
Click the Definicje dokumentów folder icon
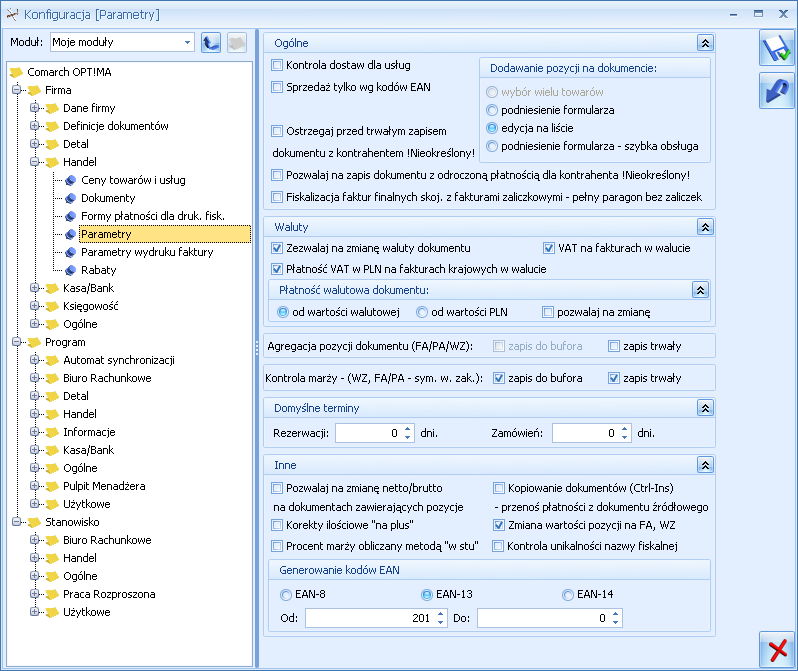(x=52, y=126)
